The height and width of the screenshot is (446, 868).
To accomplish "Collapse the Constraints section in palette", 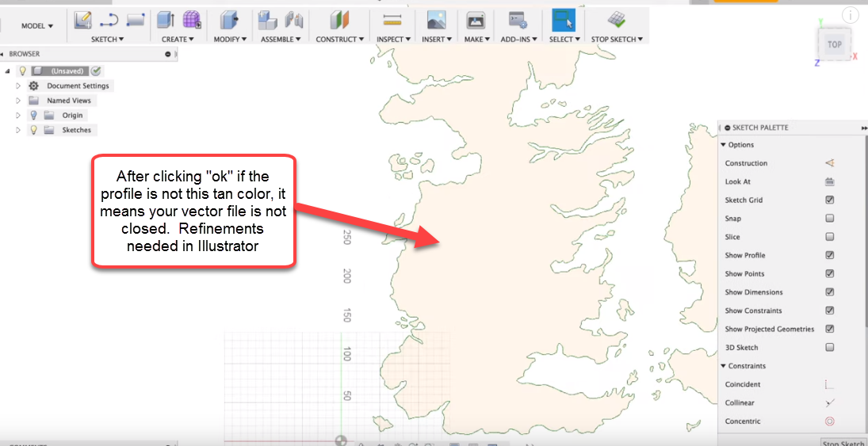I will click(x=724, y=366).
